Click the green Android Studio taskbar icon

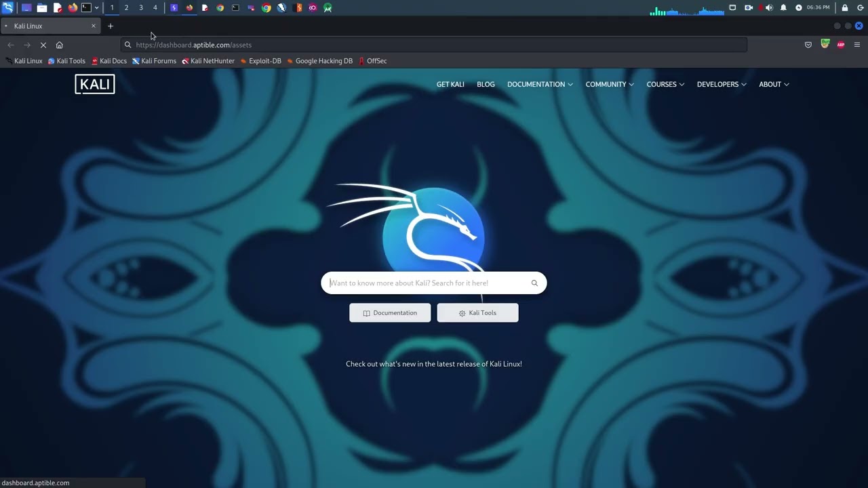coord(328,7)
